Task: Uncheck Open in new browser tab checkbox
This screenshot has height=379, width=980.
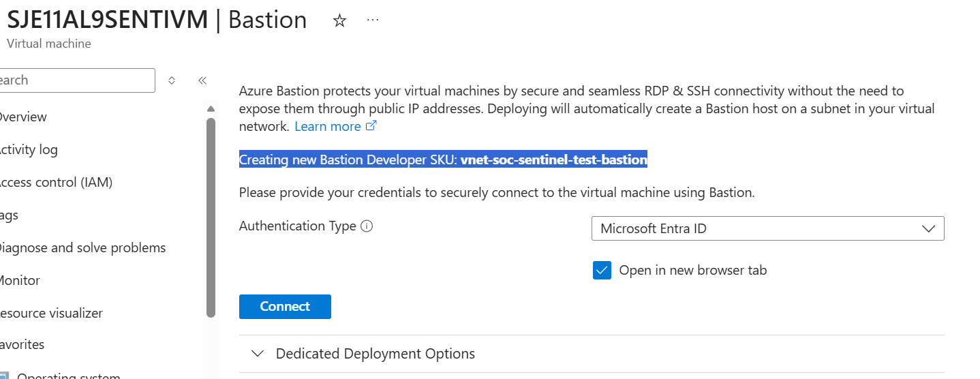Action: 602,271
